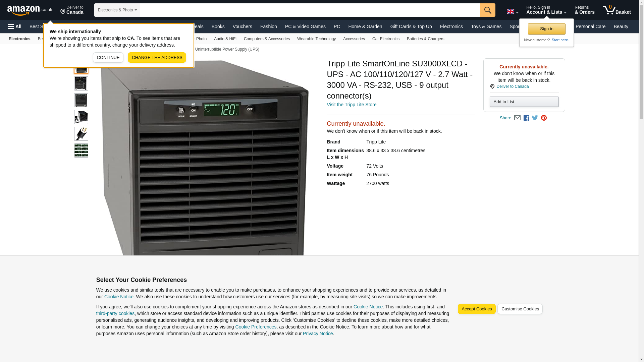
Task: Open the Amazon.co.uk home logo
Action: (30, 10)
